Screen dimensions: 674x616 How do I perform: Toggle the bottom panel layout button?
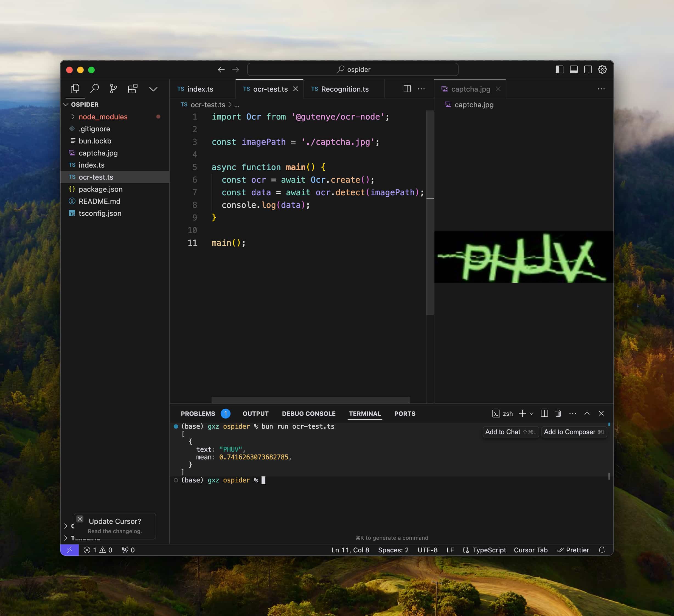[x=574, y=69]
